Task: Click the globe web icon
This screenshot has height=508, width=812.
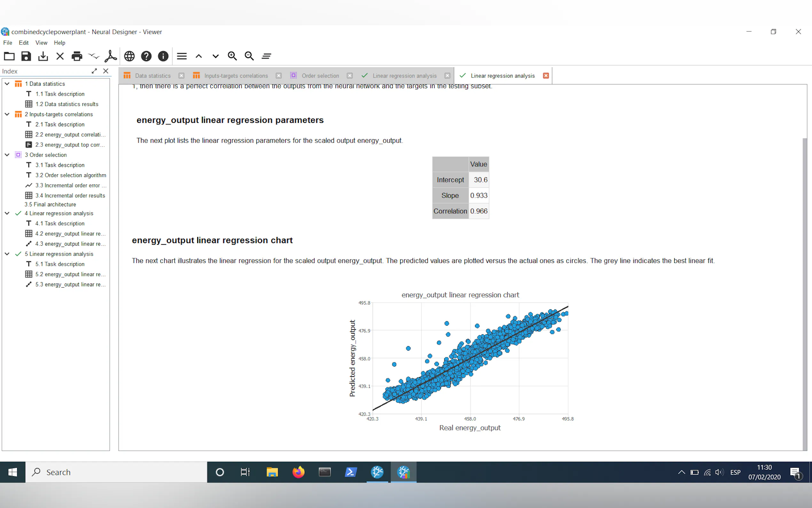Action: point(129,56)
